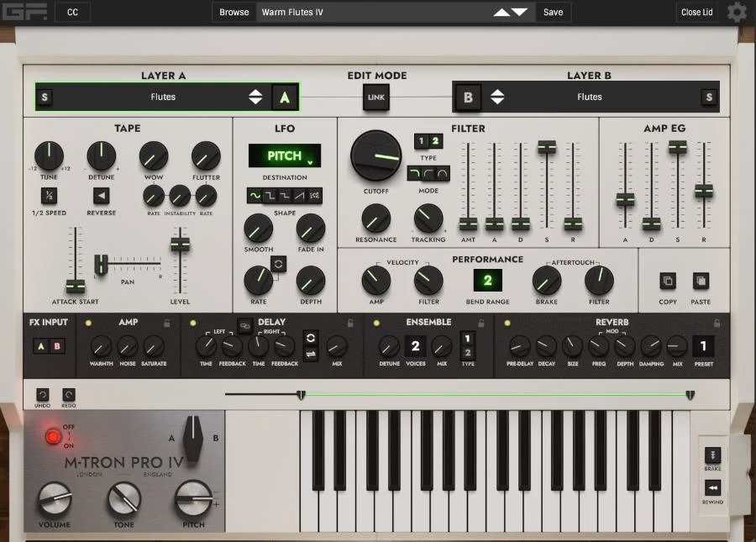Viewport: 756px width, 542px height.
Task: Open the settings gear icon
Action: pos(736,12)
